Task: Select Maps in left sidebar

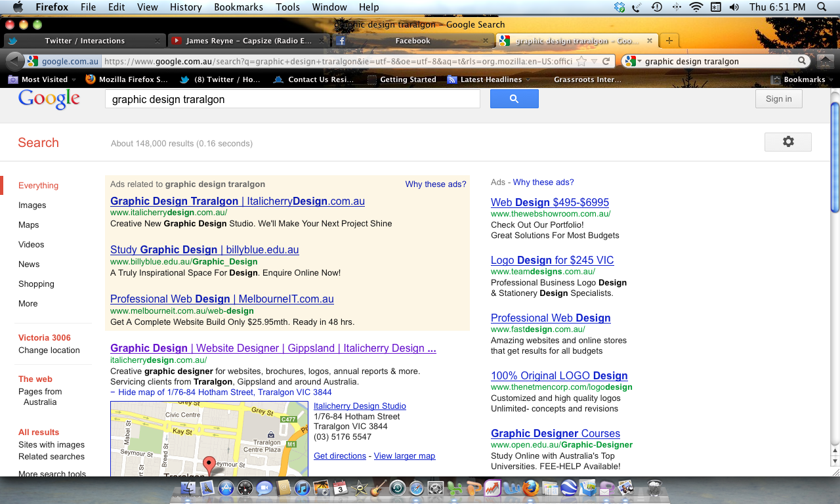Action: pos(29,224)
